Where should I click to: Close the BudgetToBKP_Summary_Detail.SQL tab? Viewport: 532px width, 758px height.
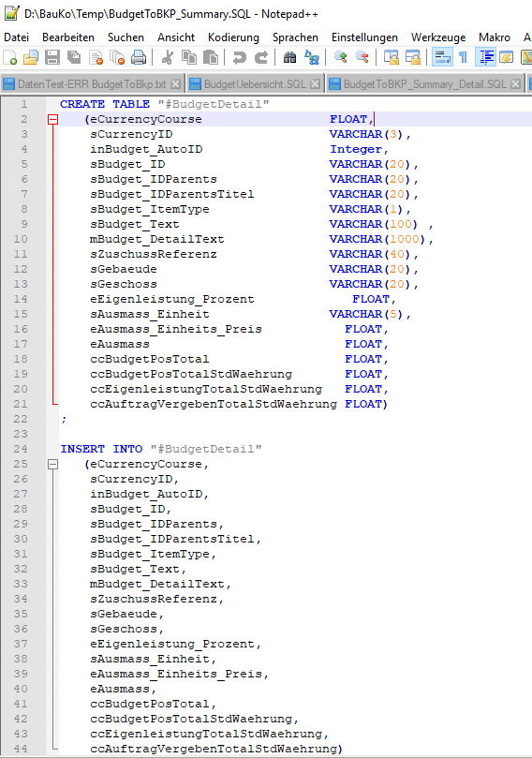click(x=515, y=84)
